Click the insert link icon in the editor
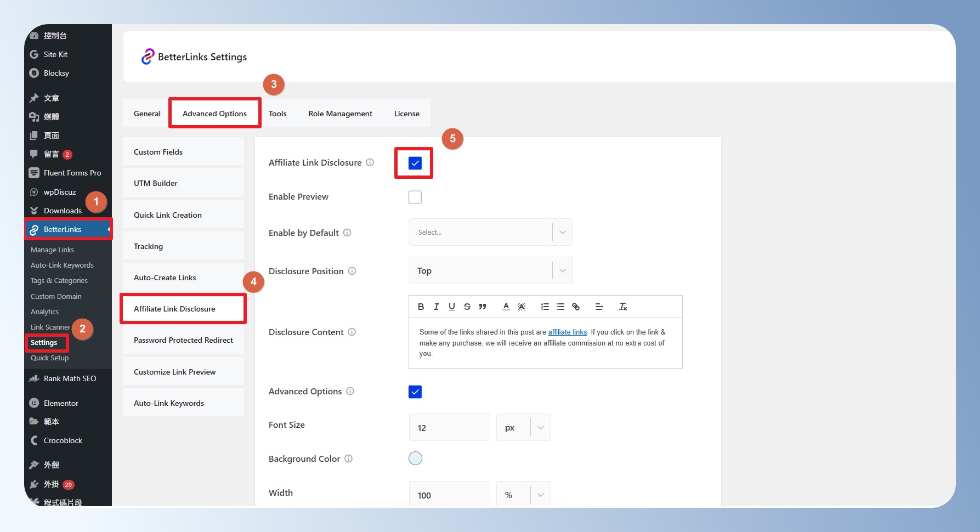The image size is (980, 532). (576, 307)
